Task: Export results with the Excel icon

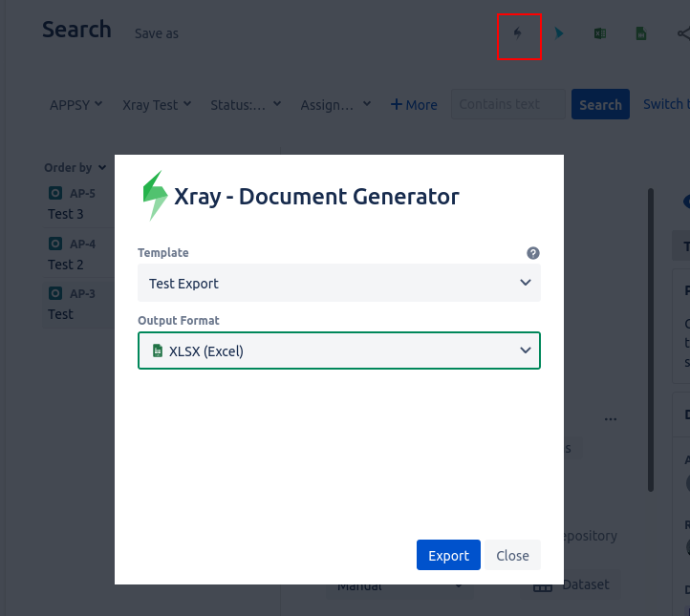Action: click(600, 33)
